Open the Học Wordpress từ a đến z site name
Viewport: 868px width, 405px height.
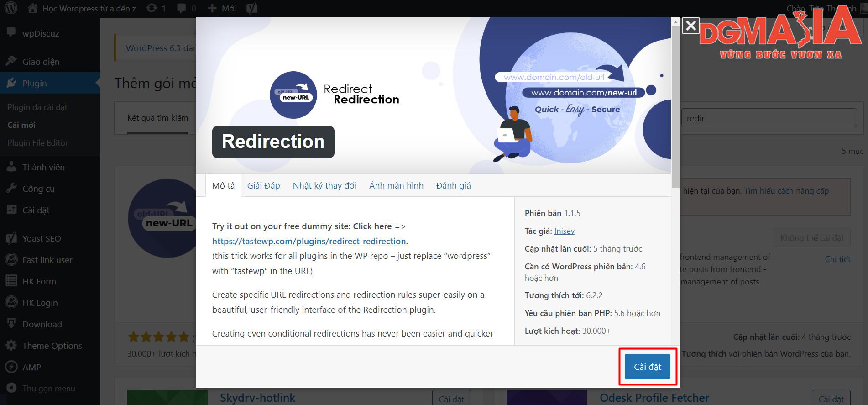pos(89,8)
